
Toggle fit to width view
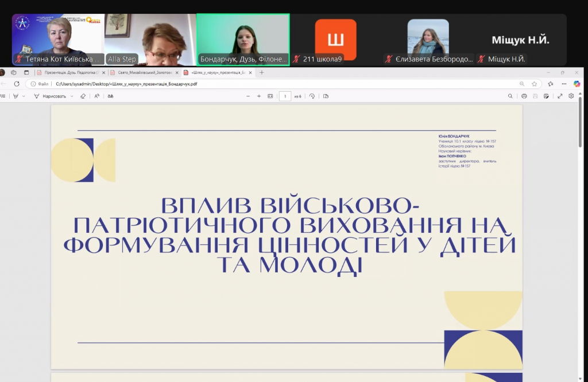pos(270,96)
